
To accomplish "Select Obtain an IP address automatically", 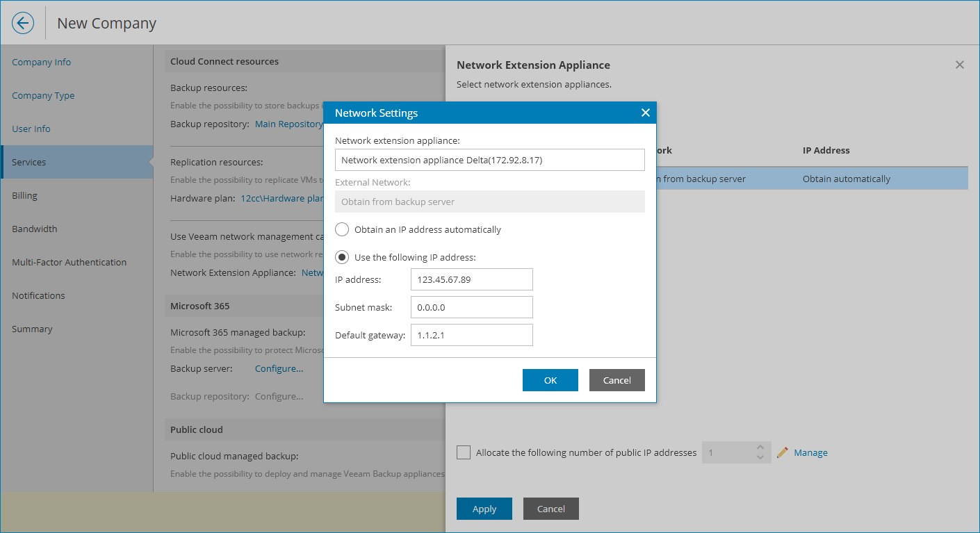I will point(341,229).
